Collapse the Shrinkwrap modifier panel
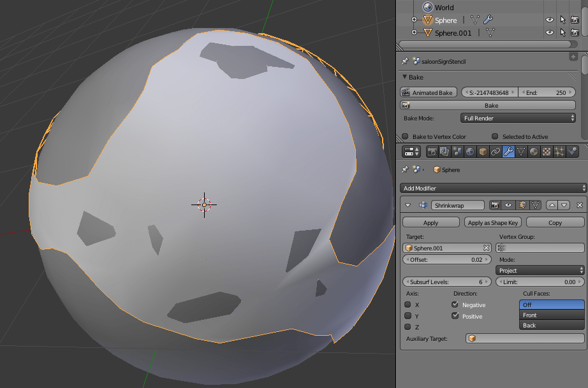 click(x=408, y=205)
